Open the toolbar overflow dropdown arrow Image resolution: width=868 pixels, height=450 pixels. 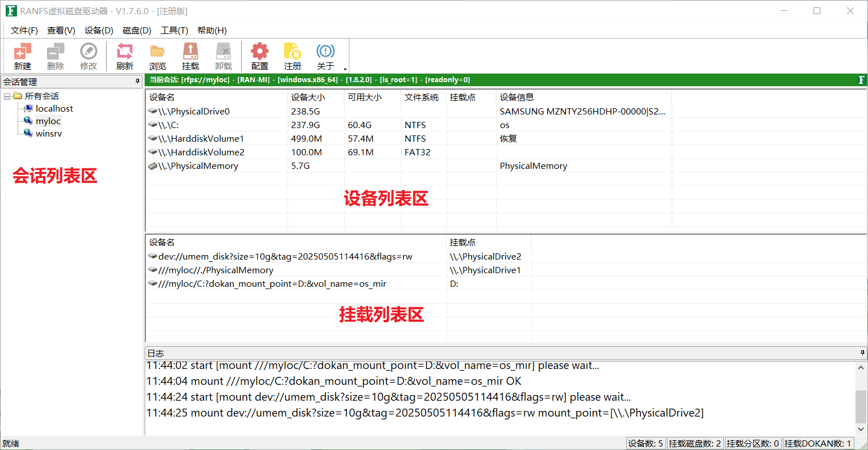coord(345,69)
